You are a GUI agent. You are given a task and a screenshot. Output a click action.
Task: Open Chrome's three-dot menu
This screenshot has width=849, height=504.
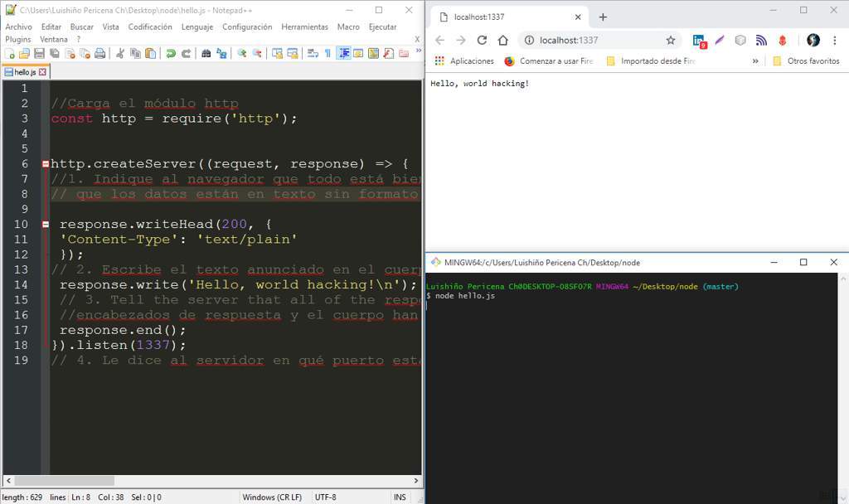(833, 40)
